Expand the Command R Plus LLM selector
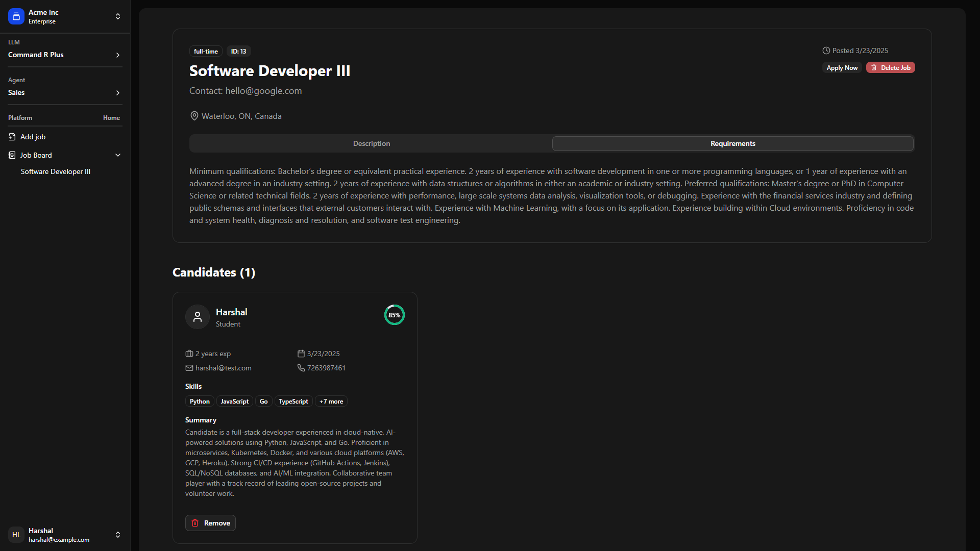Viewport: 980px width, 551px height. point(118,55)
